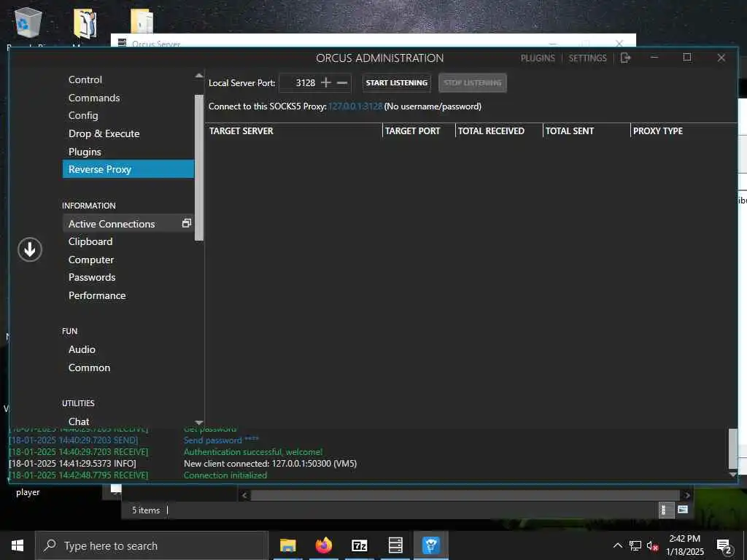Open the Config section
Image resolution: width=747 pixels, height=560 pixels.
click(83, 115)
